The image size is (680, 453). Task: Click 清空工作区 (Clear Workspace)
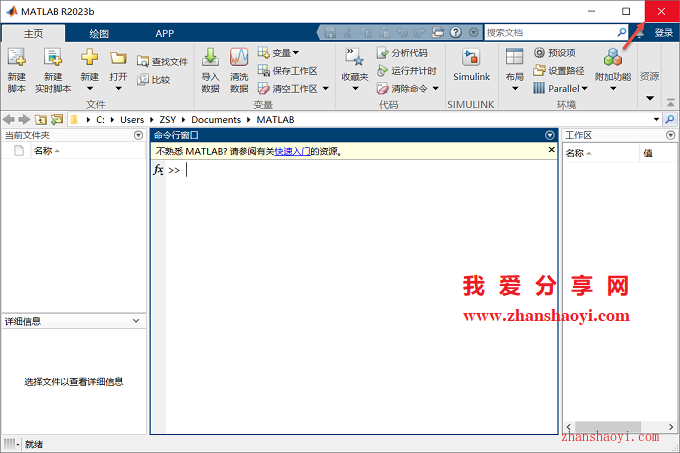(288, 88)
